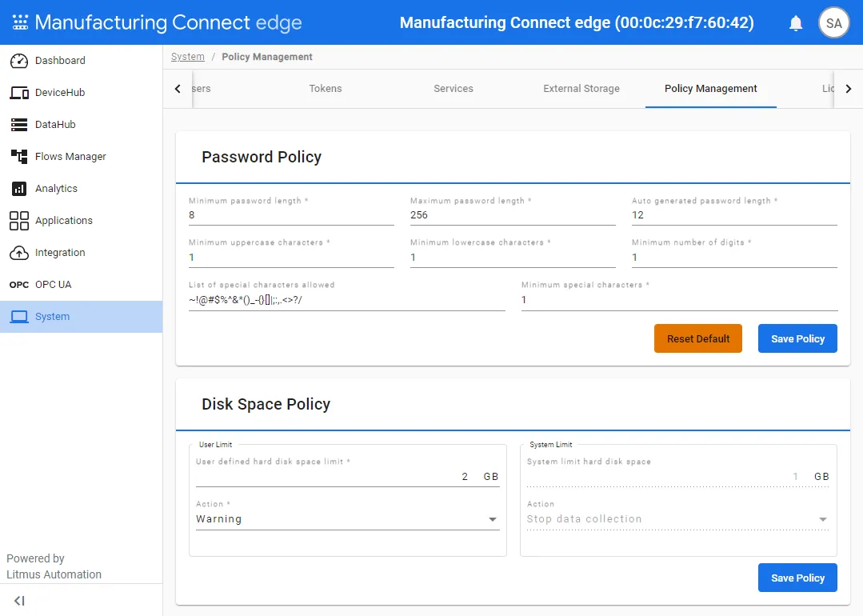
Task: Go to System breadcrumb link
Action: (x=188, y=57)
